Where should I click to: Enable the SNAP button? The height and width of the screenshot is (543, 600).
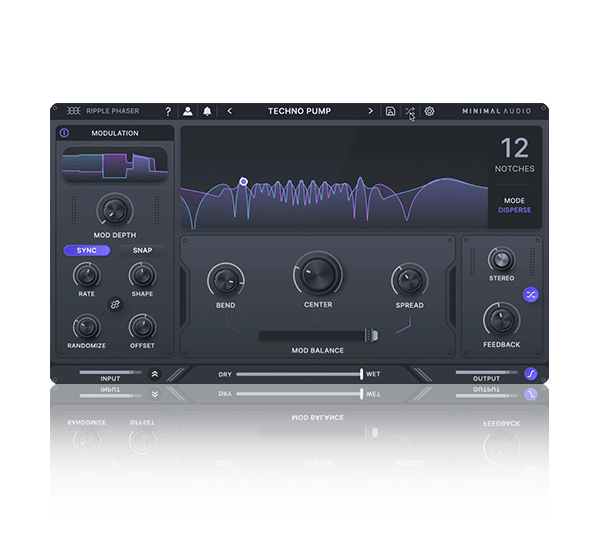coord(142,250)
